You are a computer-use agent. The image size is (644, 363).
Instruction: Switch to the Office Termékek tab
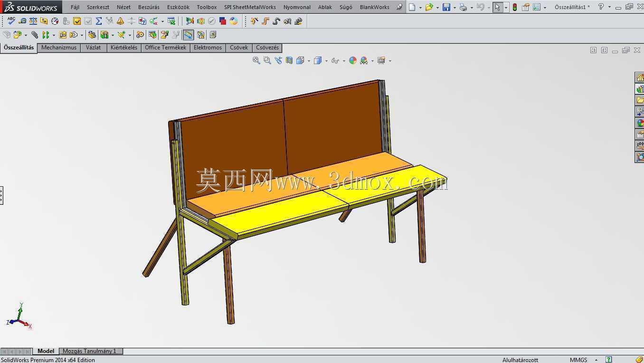click(165, 48)
